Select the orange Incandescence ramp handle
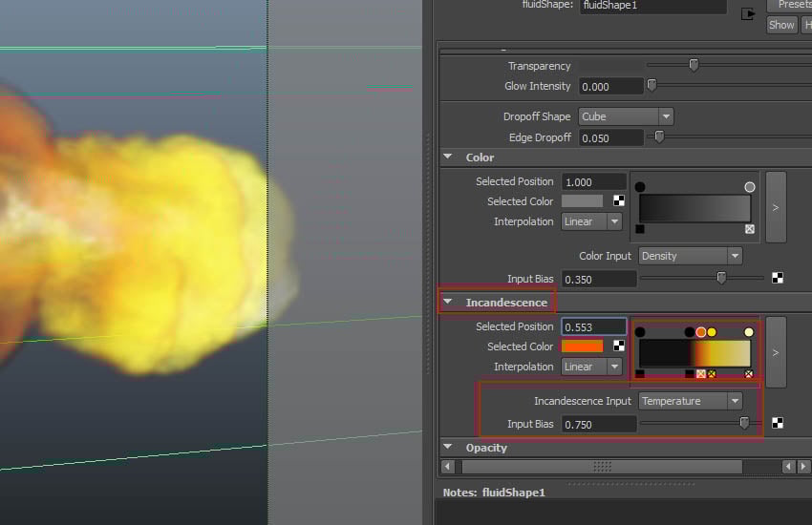Image resolution: width=812 pixels, height=525 pixels. [700, 332]
